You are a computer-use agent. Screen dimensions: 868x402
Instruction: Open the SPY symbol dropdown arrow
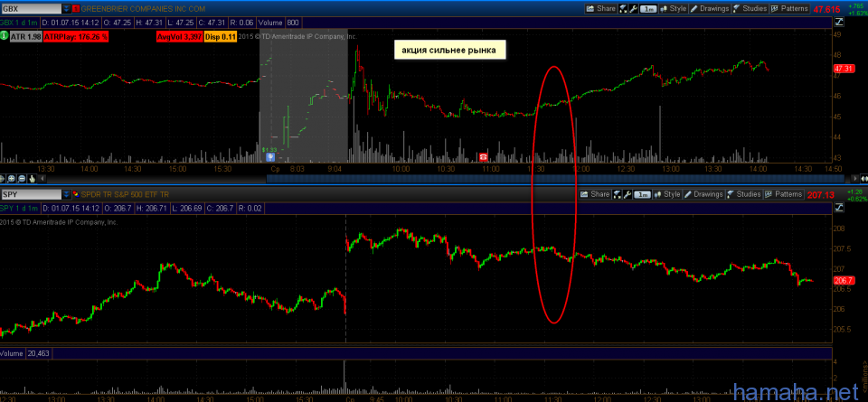pyautogui.click(x=66, y=194)
